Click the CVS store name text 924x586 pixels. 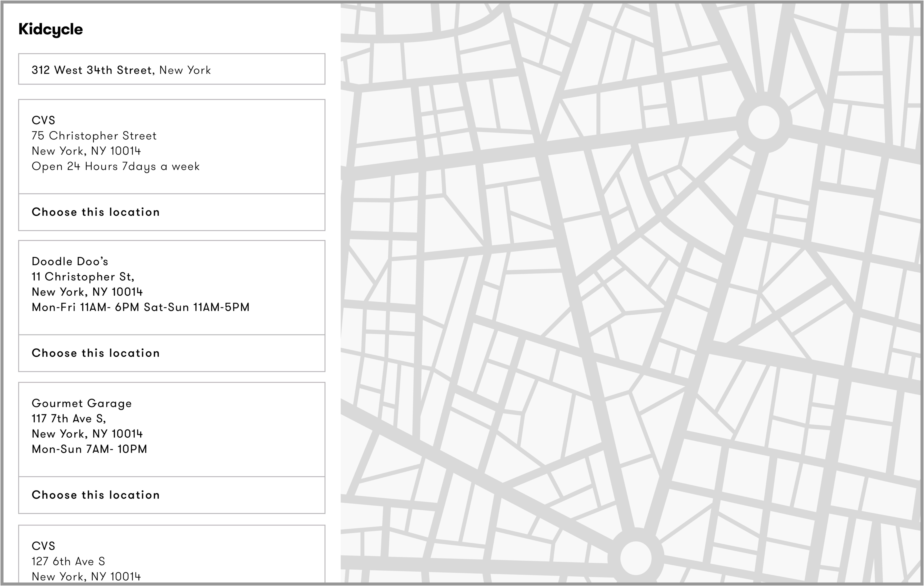click(x=43, y=120)
